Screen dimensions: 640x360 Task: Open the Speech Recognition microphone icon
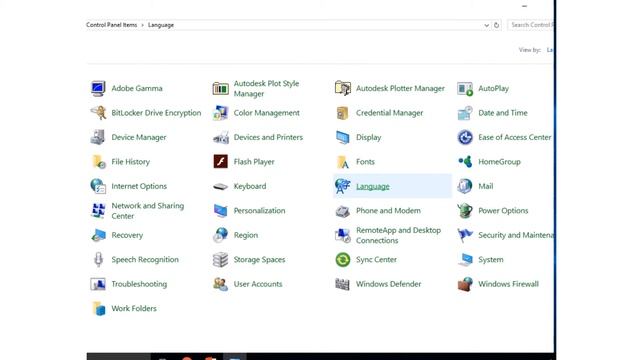tap(98, 260)
